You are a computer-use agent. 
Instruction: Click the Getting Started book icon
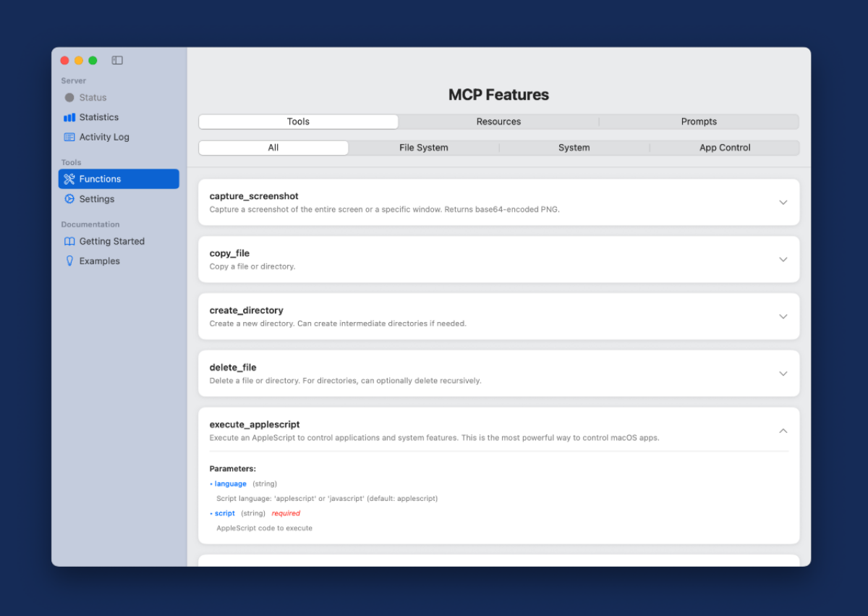pyautogui.click(x=69, y=241)
